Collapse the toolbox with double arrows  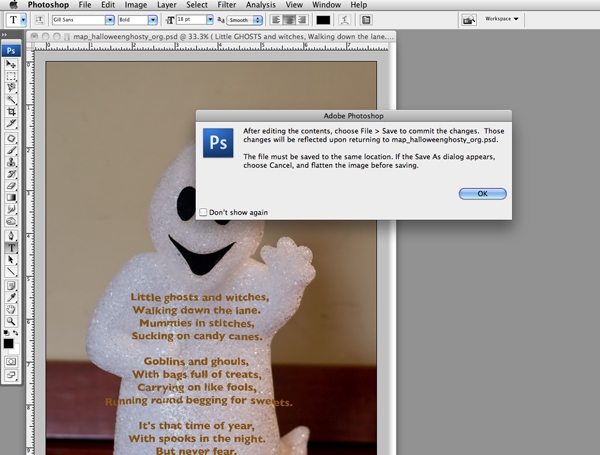tap(5, 35)
